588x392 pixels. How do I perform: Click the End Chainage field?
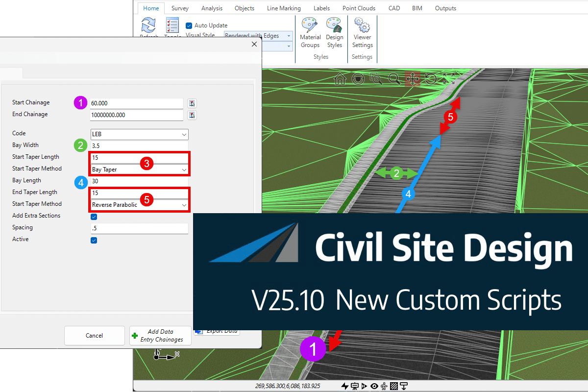click(x=137, y=115)
